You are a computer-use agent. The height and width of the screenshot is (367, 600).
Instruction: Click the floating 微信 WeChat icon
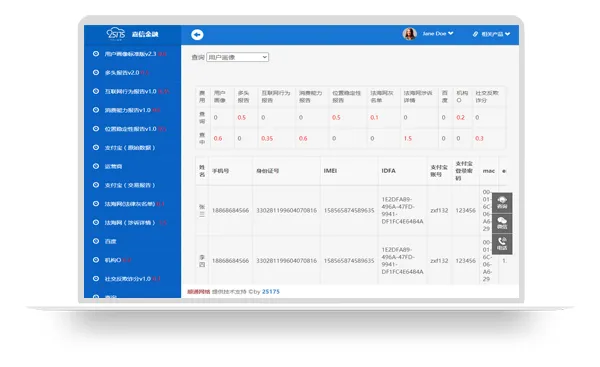pos(502,223)
